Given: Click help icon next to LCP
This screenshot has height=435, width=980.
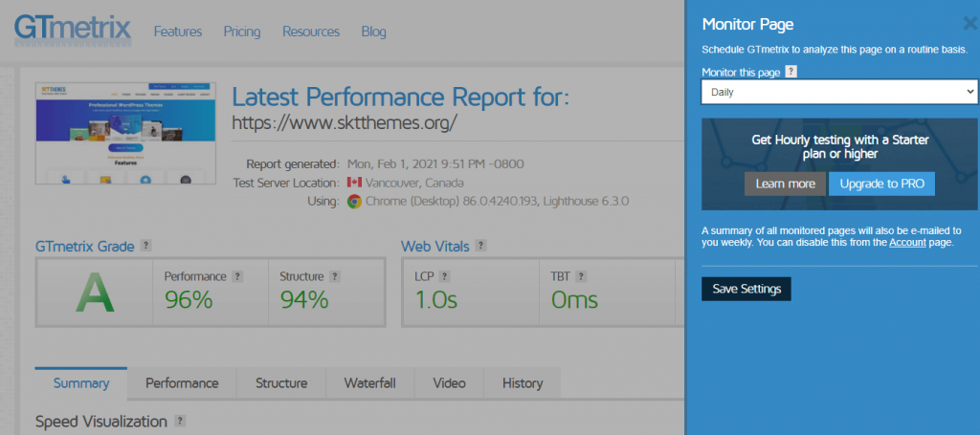Looking at the screenshot, I should click(446, 276).
